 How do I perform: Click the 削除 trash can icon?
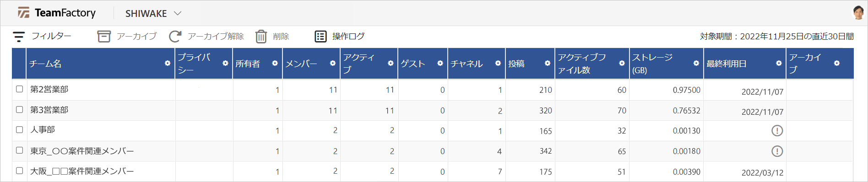[261, 37]
